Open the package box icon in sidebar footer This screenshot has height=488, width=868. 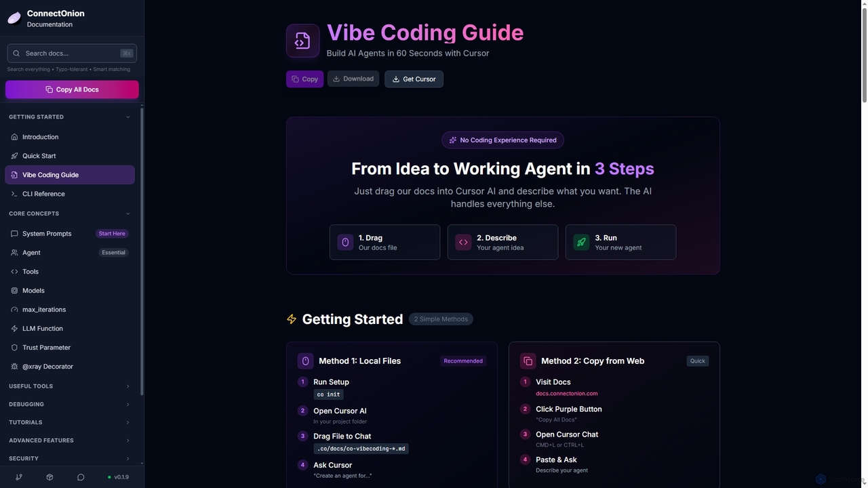[50, 477]
